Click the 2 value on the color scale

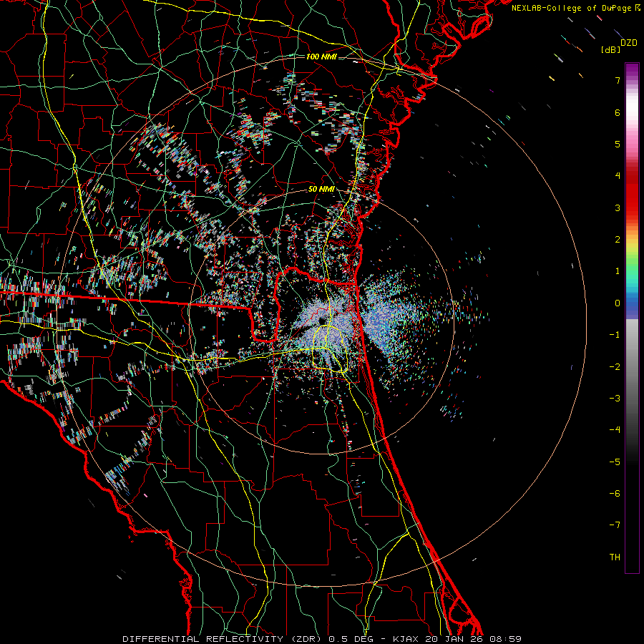pyautogui.click(x=618, y=240)
